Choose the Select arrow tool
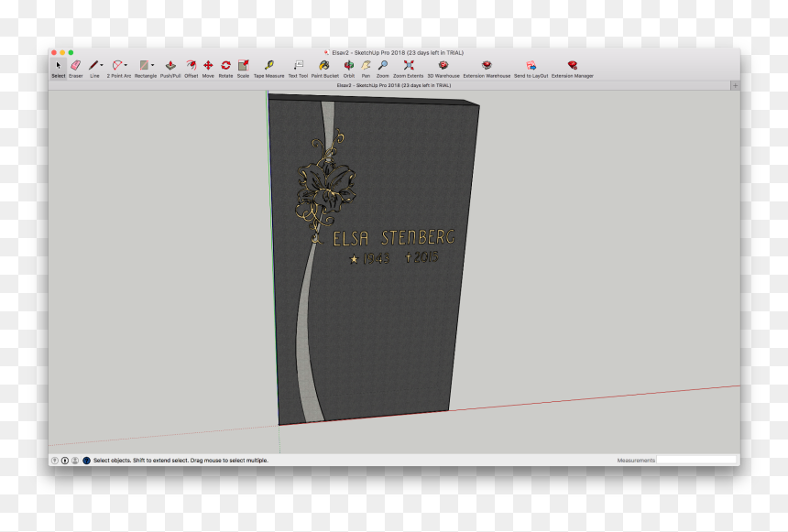 [59, 69]
